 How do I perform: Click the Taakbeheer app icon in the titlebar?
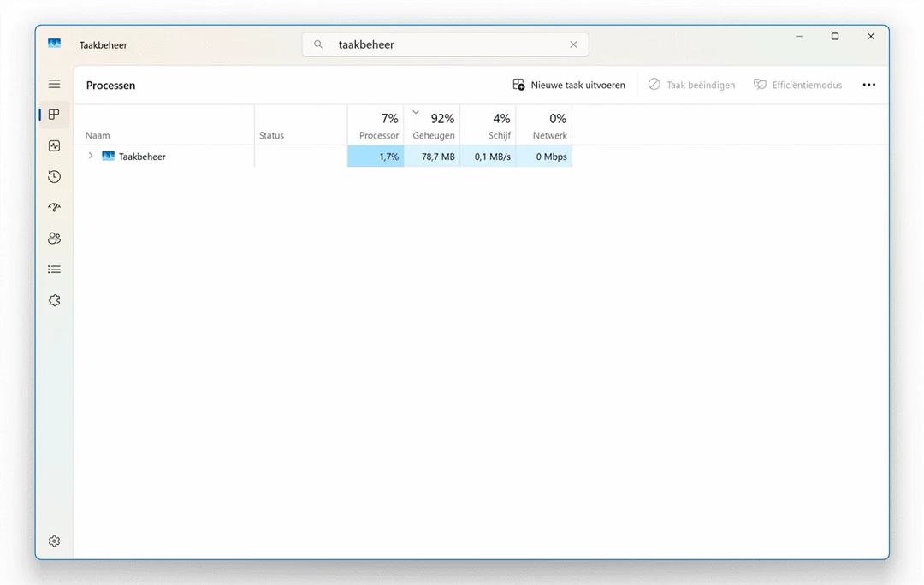coord(54,44)
